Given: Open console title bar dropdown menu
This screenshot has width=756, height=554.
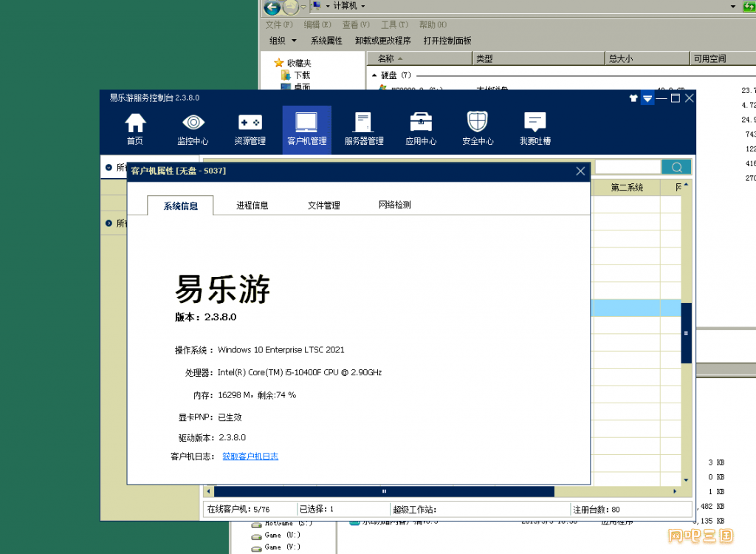Looking at the screenshot, I should 647,98.
